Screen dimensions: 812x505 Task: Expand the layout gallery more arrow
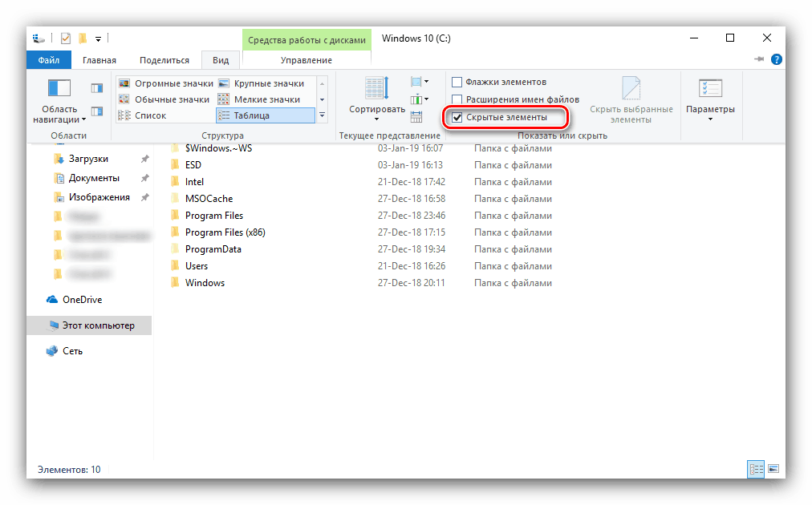point(322,115)
